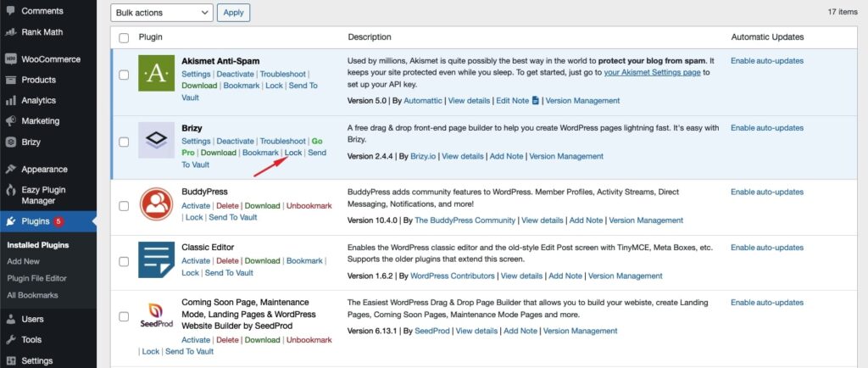Click the BuddyPress plugin logo
Screen dimensions: 868x368
pyautogui.click(x=157, y=204)
